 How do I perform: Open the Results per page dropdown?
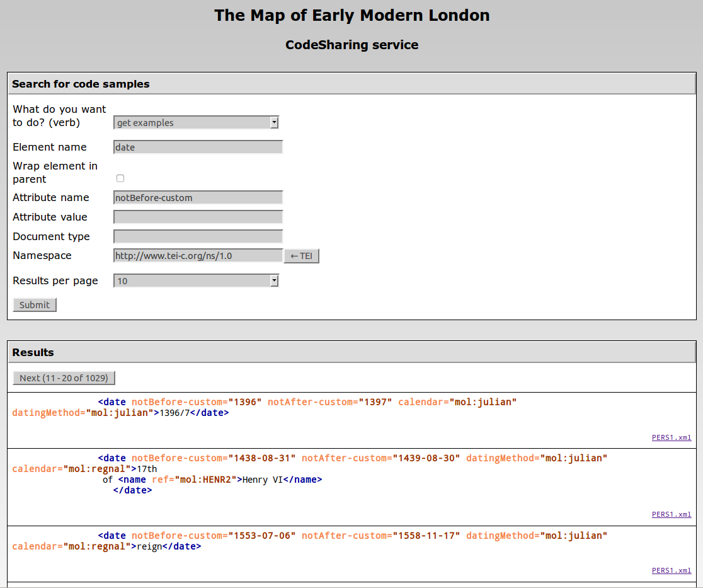[x=196, y=281]
